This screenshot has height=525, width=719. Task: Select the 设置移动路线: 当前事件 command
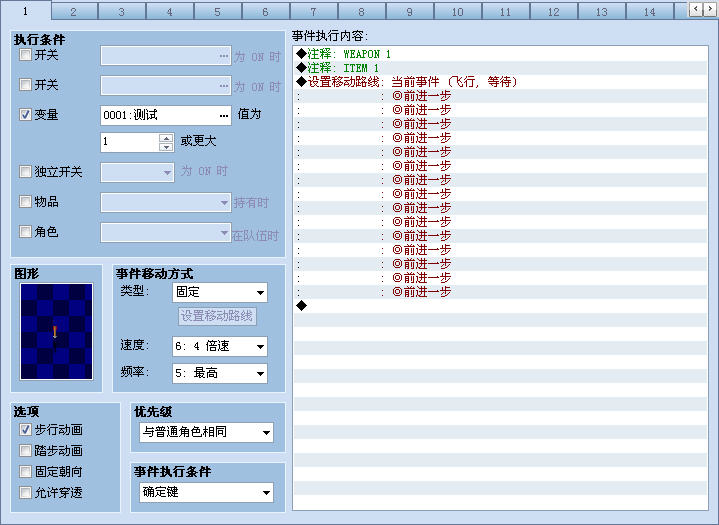pos(500,82)
